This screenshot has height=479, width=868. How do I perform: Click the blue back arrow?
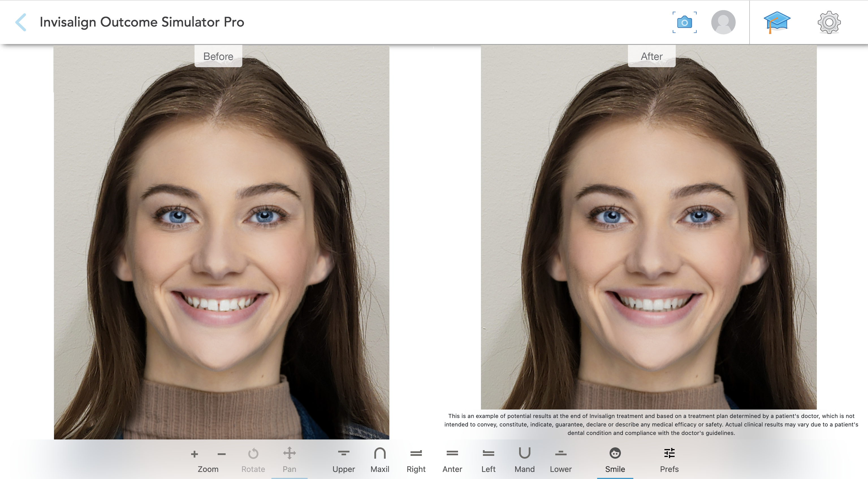click(x=21, y=22)
